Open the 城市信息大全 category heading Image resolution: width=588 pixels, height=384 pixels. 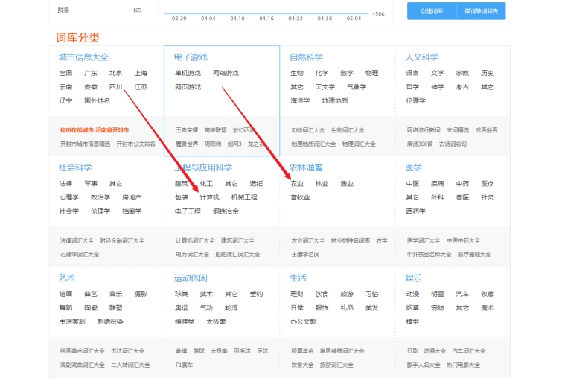click(x=83, y=57)
